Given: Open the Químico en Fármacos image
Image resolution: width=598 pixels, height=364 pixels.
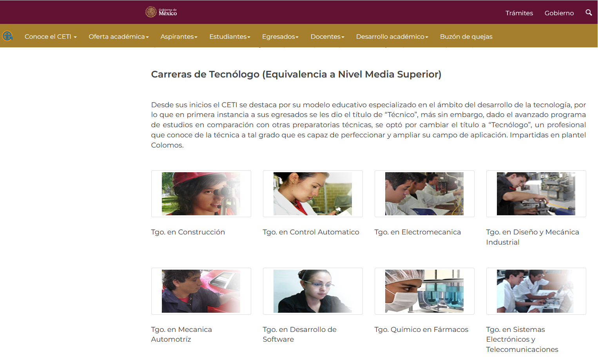Looking at the screenshot, I should [424, 291].
